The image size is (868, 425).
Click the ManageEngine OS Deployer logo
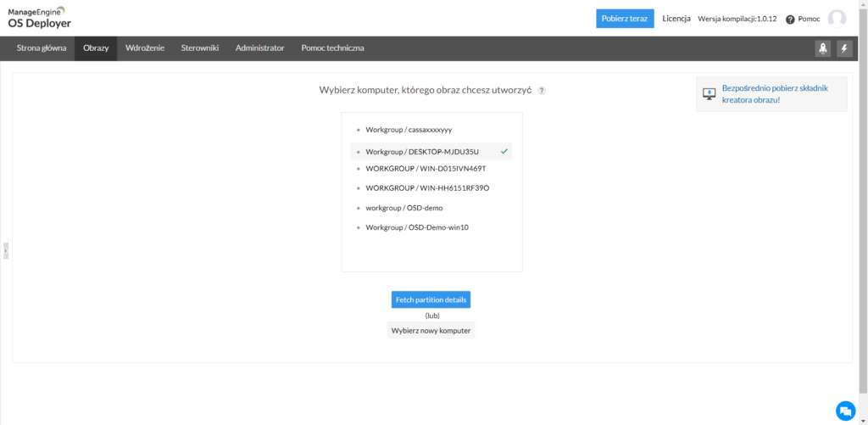pos(41,17)
